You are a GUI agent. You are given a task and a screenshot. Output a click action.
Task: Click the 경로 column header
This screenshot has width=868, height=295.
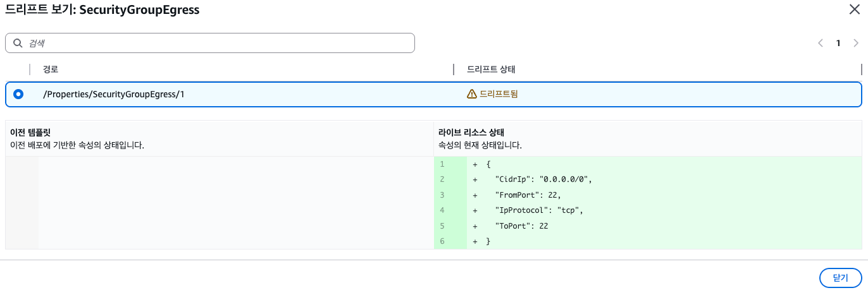[x=51, y=69]
